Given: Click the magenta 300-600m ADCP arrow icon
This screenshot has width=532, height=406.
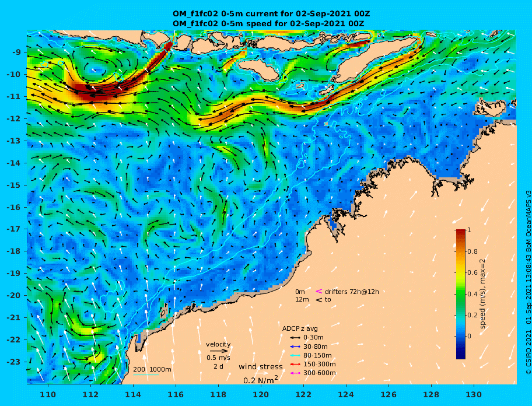Looking at the screenshot, I should pyautogui.click(x=295, y=373).
